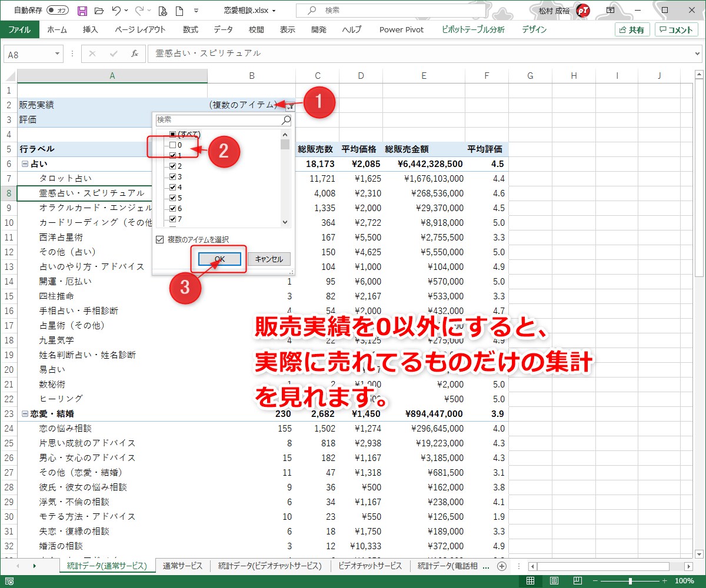Screen dimensions: 706x588
Task: Open the 販売実績 filter dropdown button
Action: click(289, 106)
